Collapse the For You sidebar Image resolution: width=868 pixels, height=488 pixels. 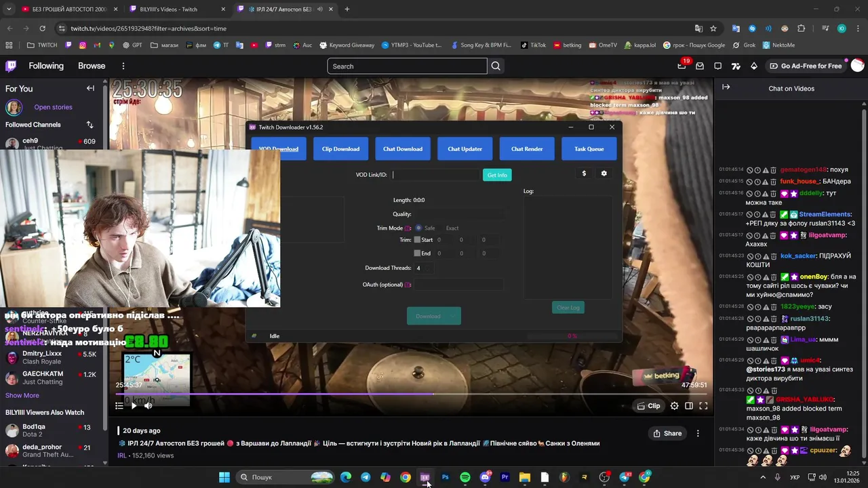[90, 88]
